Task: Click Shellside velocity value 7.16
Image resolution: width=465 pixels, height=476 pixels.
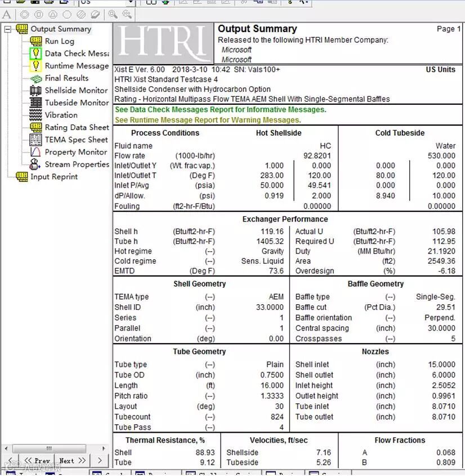Action: 323,453
